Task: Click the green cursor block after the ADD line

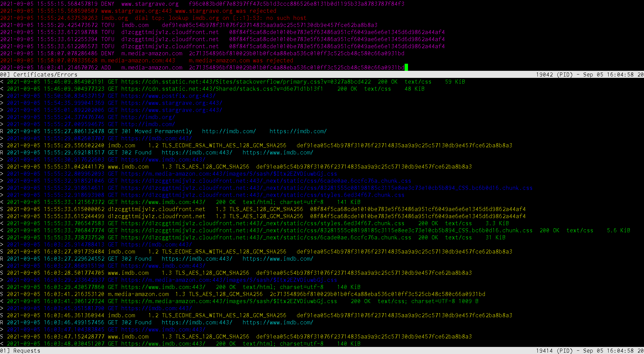Action: pos(406,67)
